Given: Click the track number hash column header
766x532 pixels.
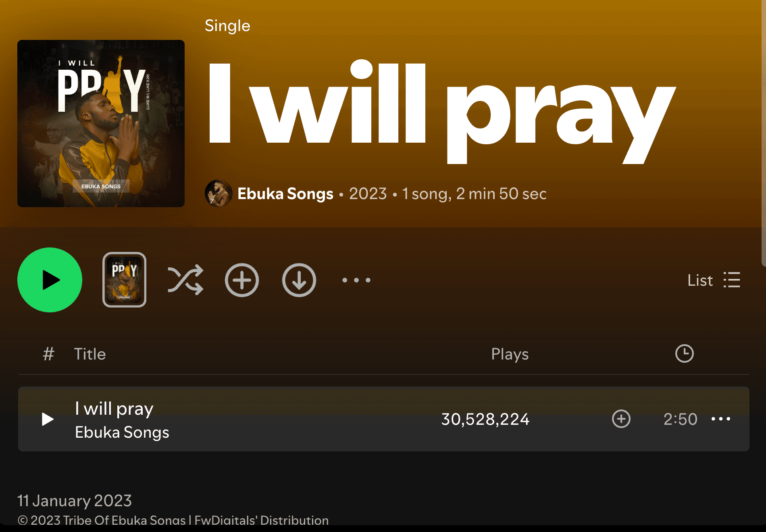Looking at the screenshot, I should coord(49,354).
